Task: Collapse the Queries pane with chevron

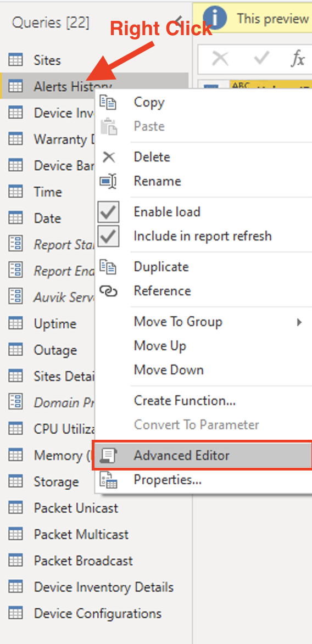Action: 179,19
